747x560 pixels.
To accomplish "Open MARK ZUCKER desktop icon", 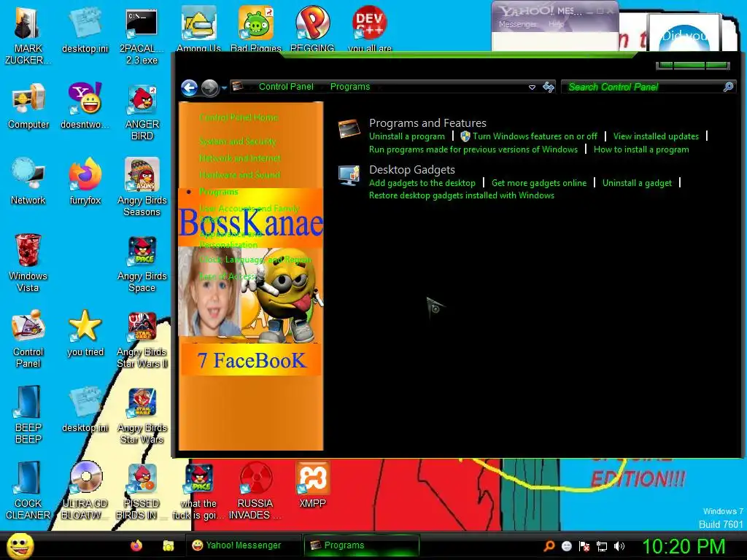I will coord(28,36).
